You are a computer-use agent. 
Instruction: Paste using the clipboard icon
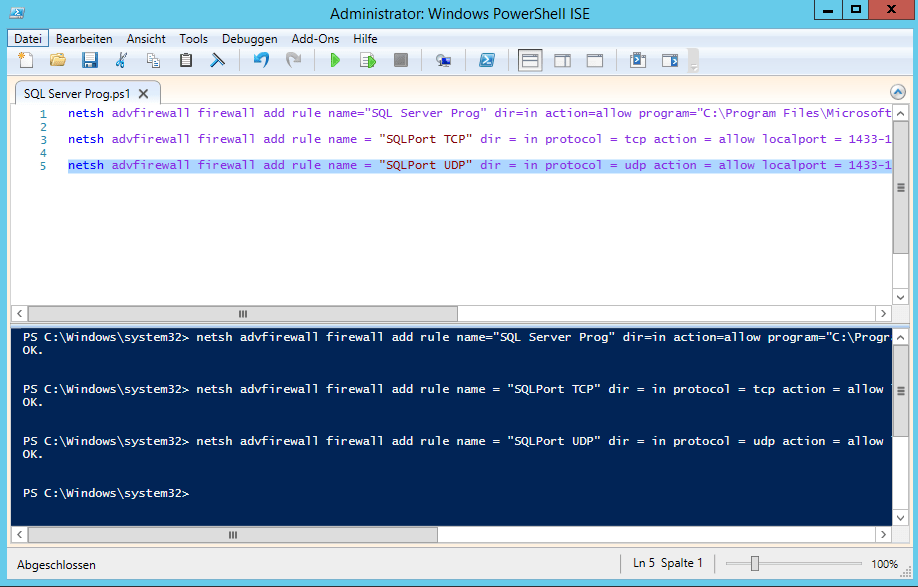[185, 61]
